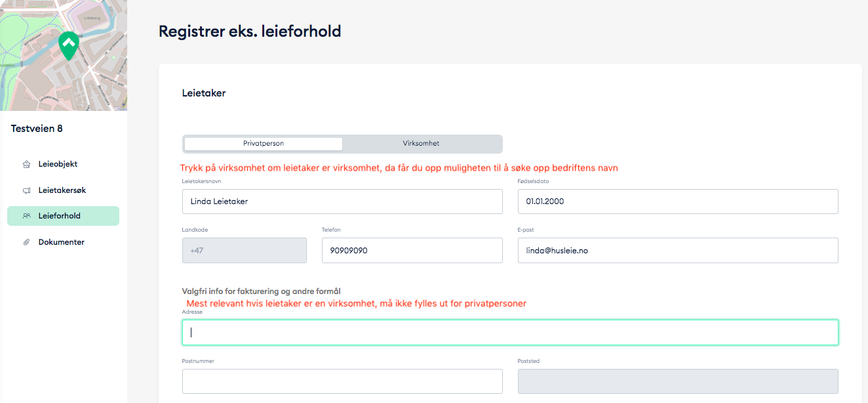Open the Leieforhold sidebar section
Screen dimensions: 868x403
[60, 216]
